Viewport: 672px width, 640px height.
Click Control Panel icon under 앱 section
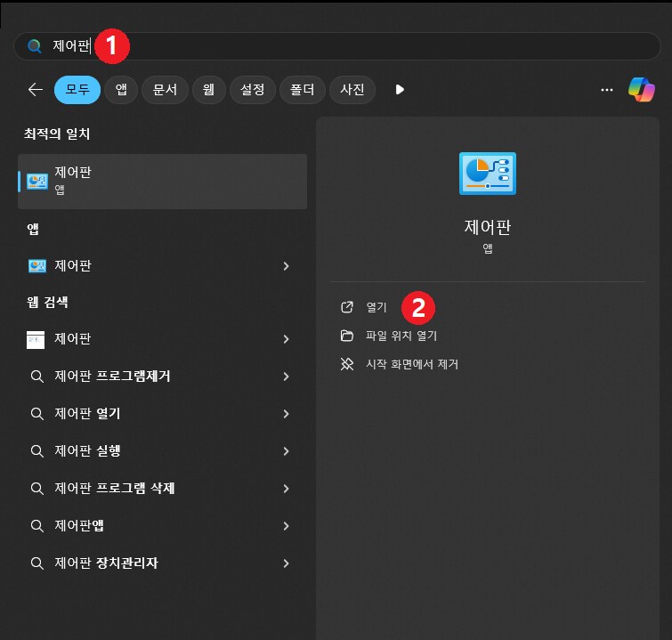coord(37,266)
